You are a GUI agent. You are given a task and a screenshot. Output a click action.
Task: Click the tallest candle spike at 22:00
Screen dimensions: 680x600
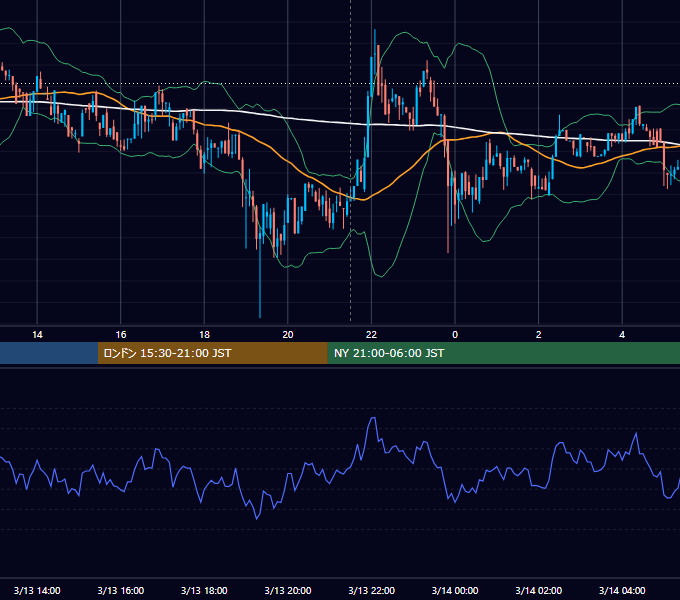[375, 31]
